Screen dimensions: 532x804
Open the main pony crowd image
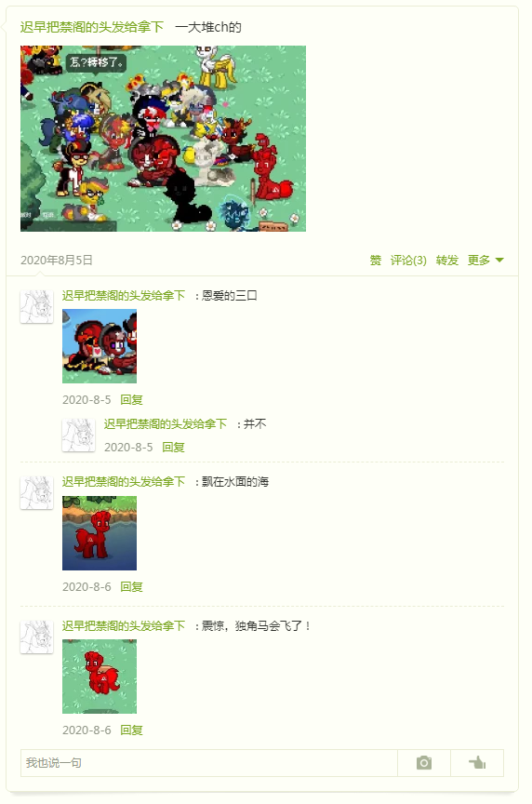click(163, 139)
